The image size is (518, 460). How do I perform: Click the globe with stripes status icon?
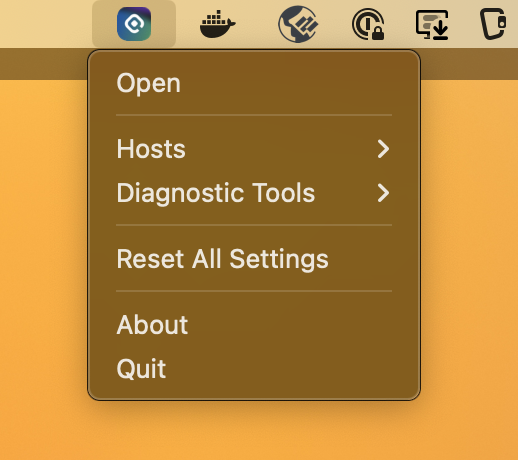[298, 24]
